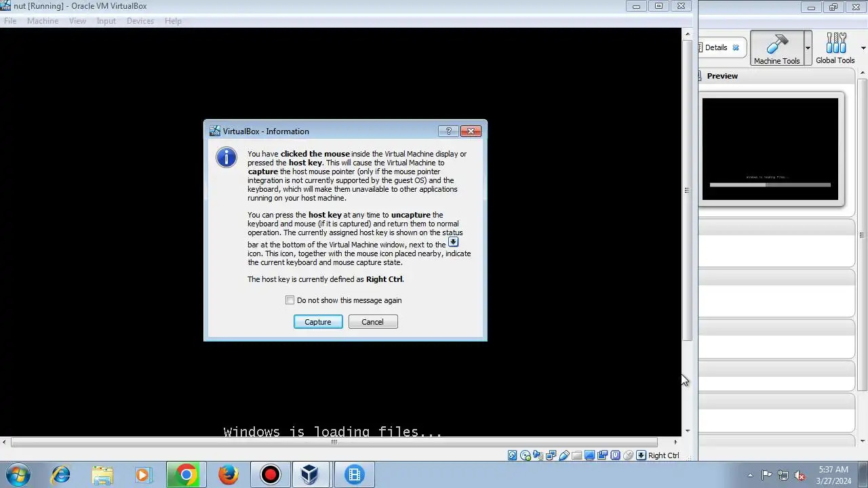
Task: Click the network icon in system tray
Action: 783,475
